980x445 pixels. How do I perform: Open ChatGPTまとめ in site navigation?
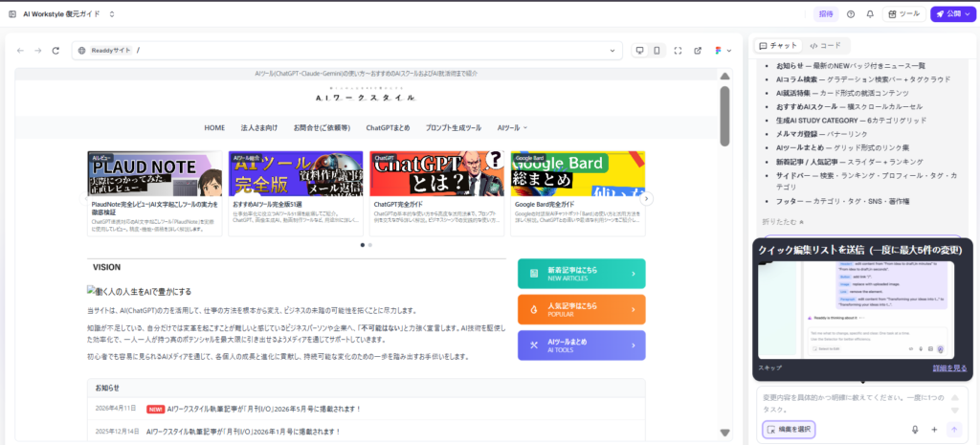388,127
